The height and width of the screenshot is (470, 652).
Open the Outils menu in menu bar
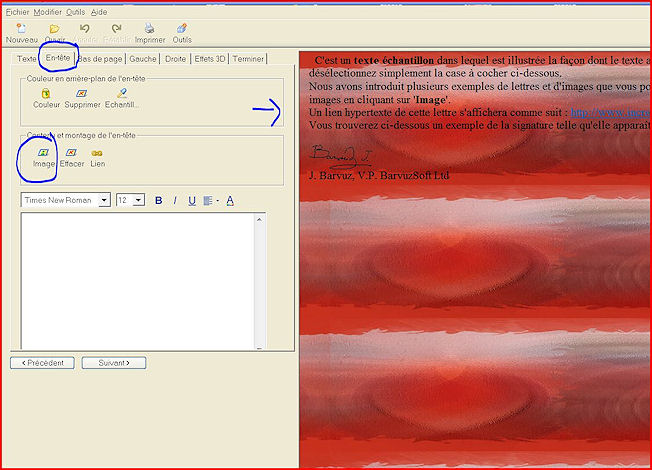(x=75, y=12)
